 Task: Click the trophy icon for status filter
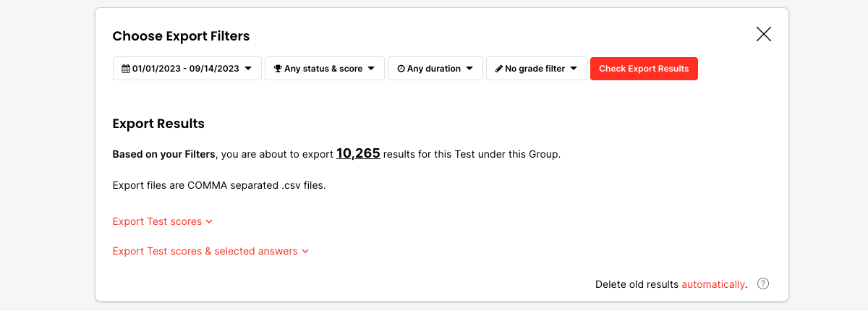pos(278,69)
